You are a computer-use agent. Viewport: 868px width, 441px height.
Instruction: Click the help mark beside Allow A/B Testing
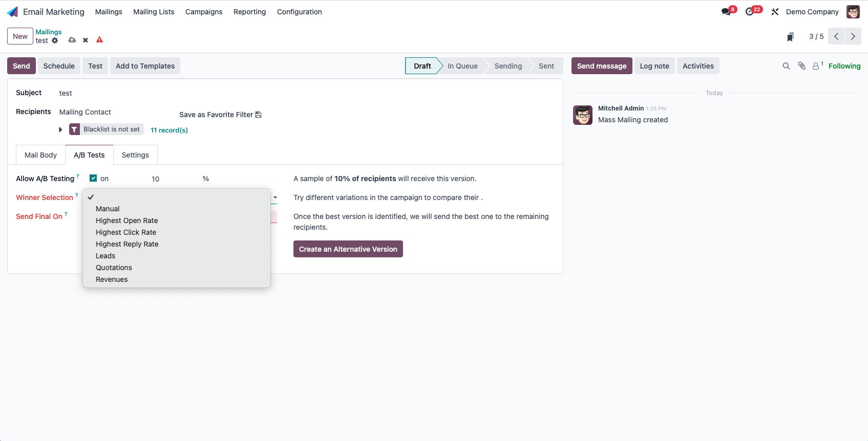tap(78, 176)
